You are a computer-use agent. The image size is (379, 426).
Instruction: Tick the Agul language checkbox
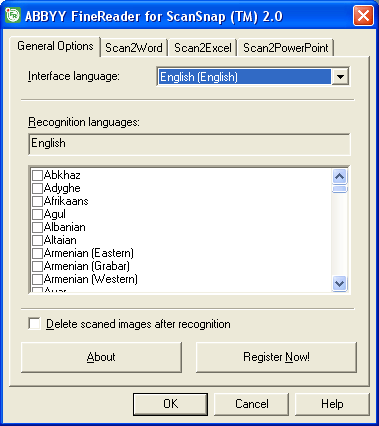37,214
